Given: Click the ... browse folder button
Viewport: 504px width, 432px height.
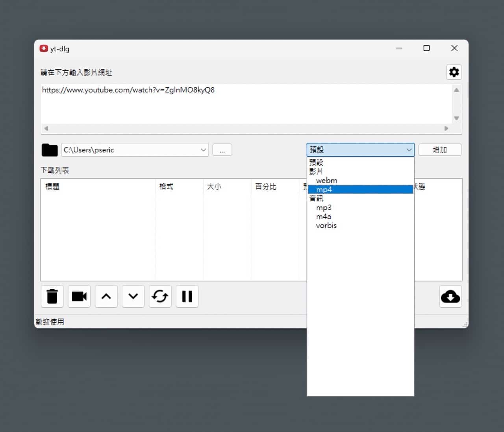Looking at the screenshot, I should tap(222, 150).
